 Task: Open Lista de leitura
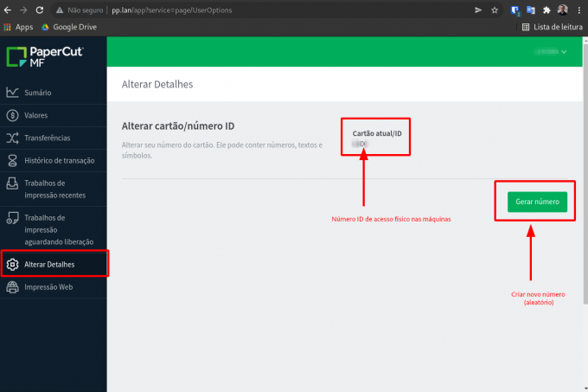click(x=553, y=27)
